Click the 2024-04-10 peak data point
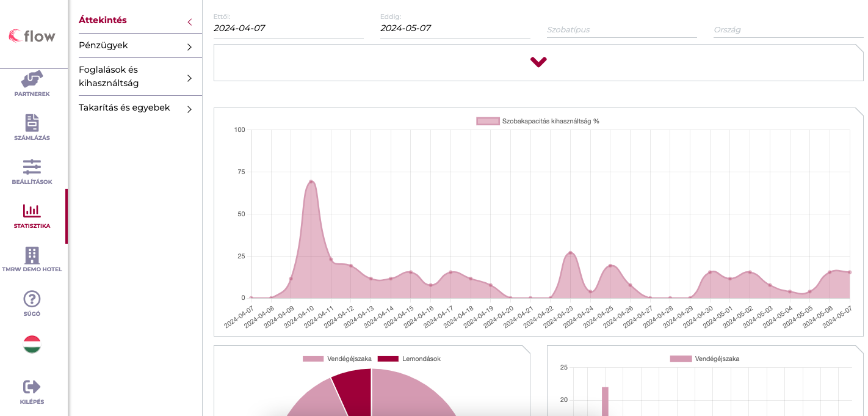Image resolution: width=868 pixels, height=416 pixels. click(x=311, y=181)
